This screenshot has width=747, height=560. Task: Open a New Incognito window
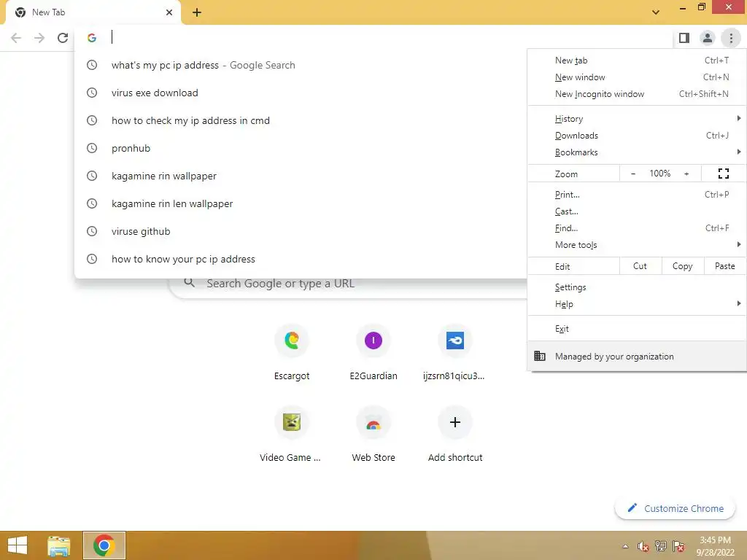(636, 94)
